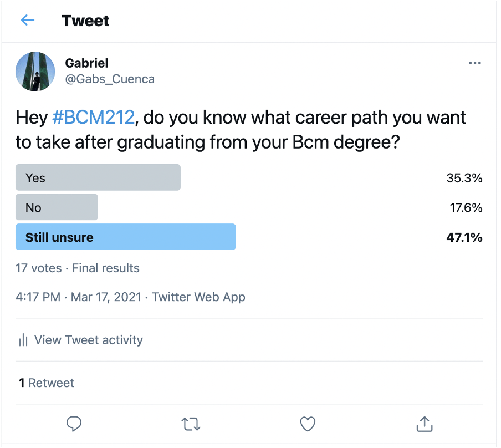Click the Tweet page header title
Viewport: 501px width, 448px height.
tap(86, 21)
